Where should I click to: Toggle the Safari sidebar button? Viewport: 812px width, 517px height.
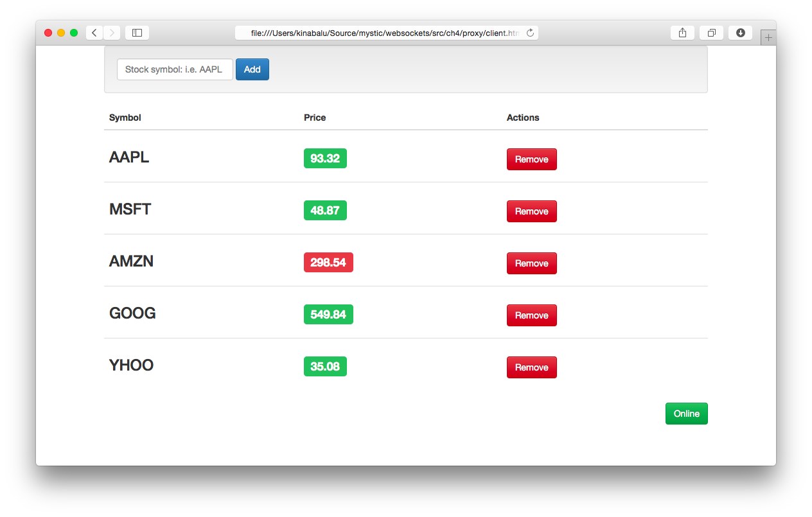pos(137,33)
